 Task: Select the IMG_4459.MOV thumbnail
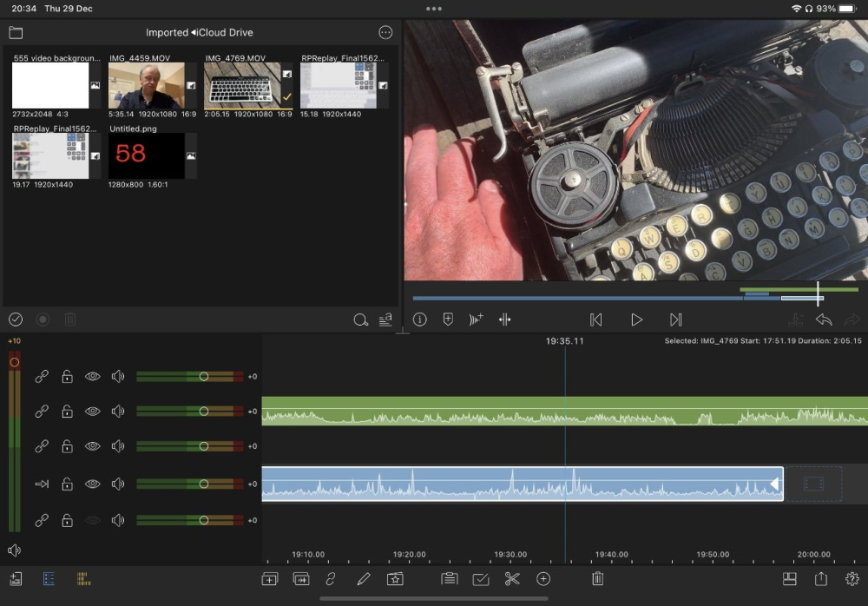click(x=147, y=86)
